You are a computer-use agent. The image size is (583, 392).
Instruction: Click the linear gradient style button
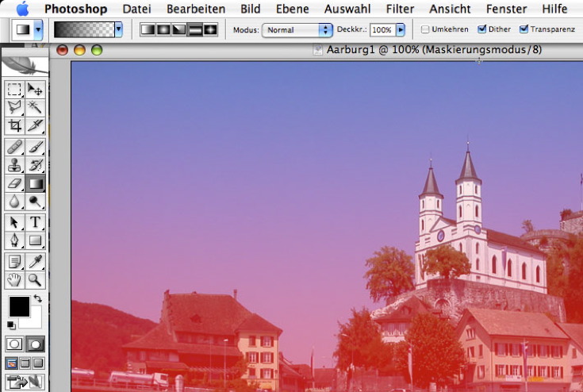[x=148, y=29]
